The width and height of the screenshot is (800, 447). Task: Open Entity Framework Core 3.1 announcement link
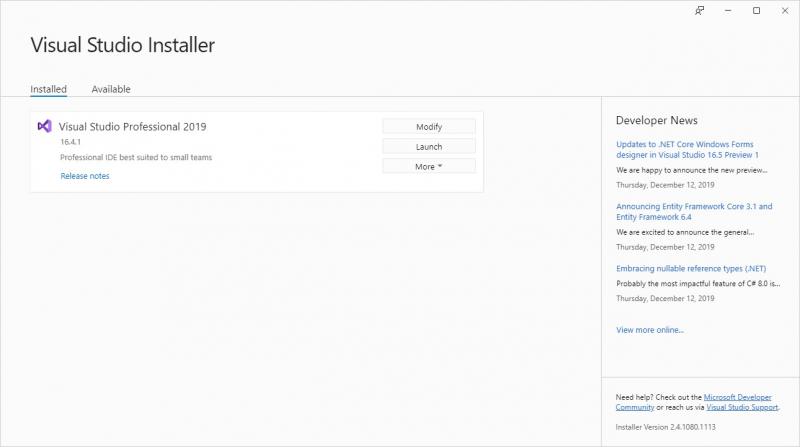pyautogui.click(x=694, y=211)
